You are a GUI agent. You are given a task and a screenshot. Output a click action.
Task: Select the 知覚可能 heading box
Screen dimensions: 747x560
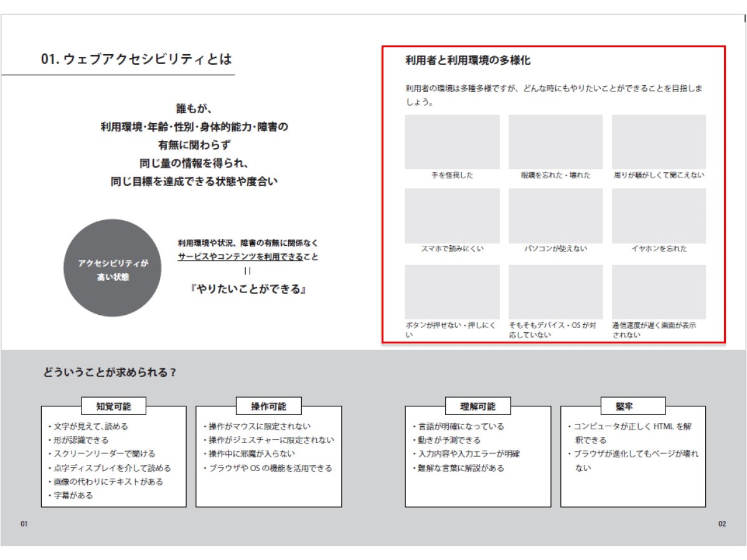coord(113,406)
